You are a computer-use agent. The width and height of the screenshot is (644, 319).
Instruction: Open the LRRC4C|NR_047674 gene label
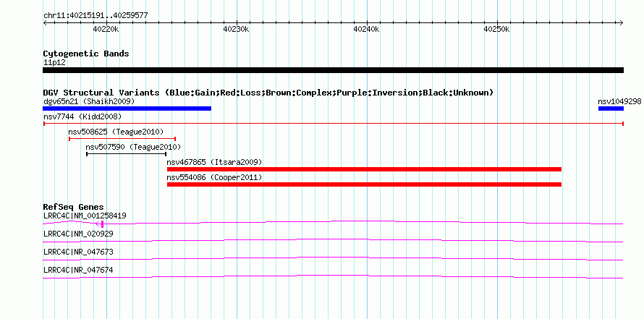(x=78, y=270)
